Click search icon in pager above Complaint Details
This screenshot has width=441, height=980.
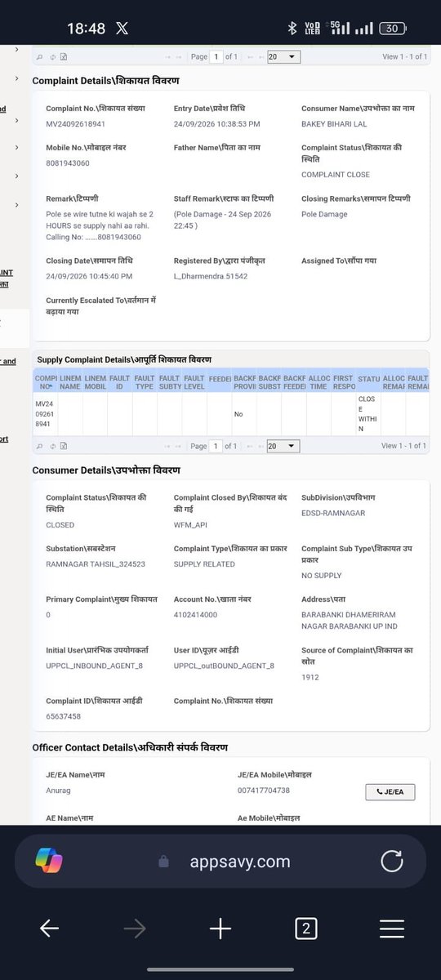(x=40, y=56)
